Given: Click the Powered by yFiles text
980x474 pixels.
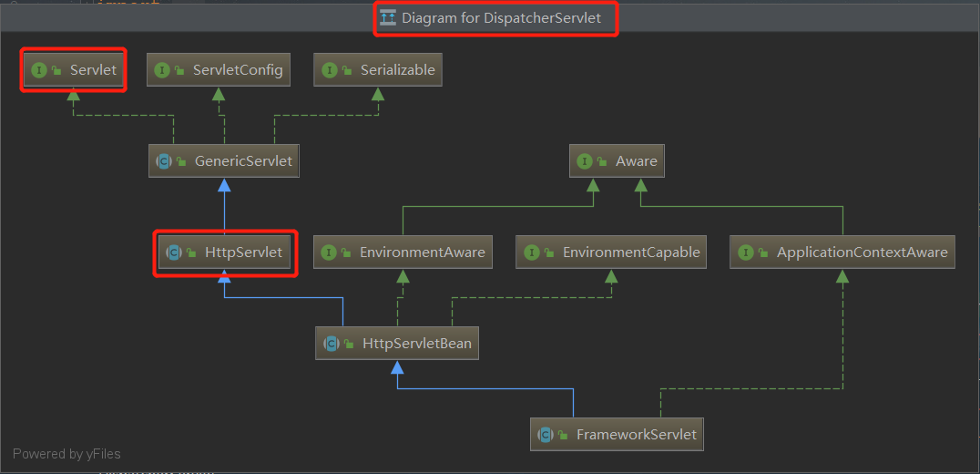Looking at the screenshot, I should pos(66,454).
